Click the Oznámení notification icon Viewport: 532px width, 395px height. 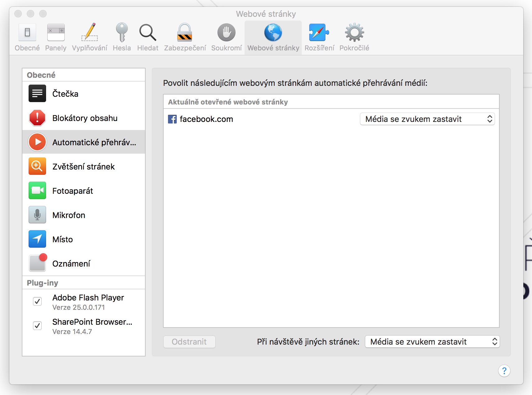coord(38,263)
